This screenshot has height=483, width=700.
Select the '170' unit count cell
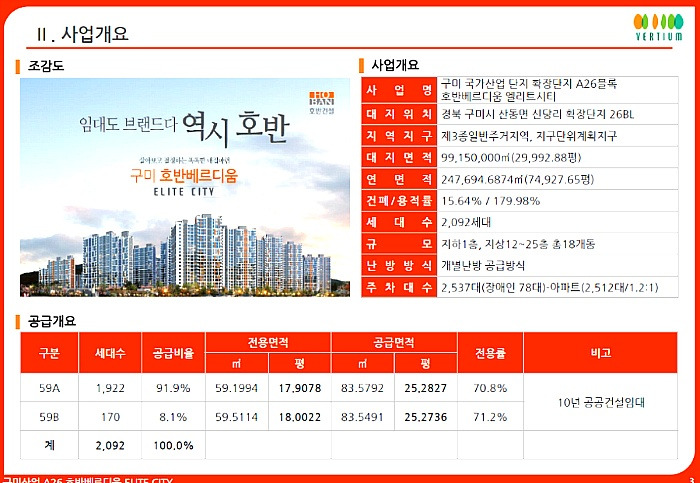(x=110, y=416)
